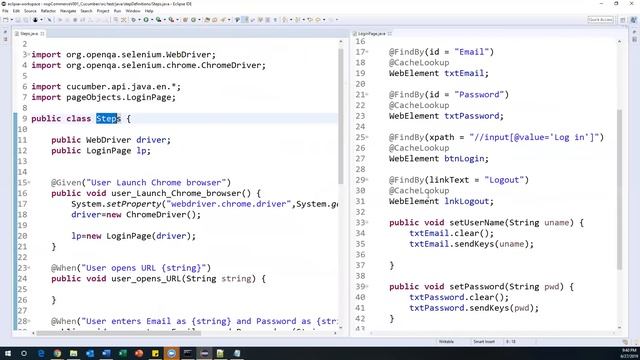Viewport: 640px width, 360px height.
Task: Open the New file dropdown arrow
Action: pos(11,20)
